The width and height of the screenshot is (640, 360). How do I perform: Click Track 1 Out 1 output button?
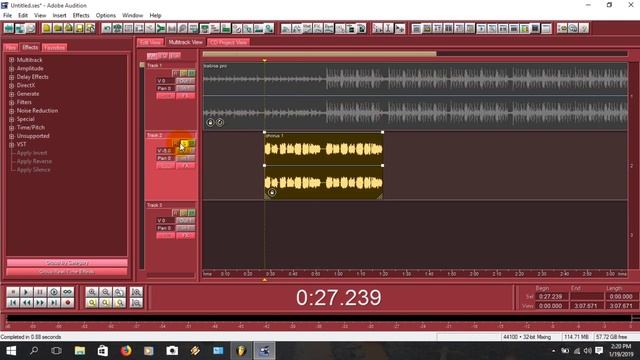(x=185, y=81)
